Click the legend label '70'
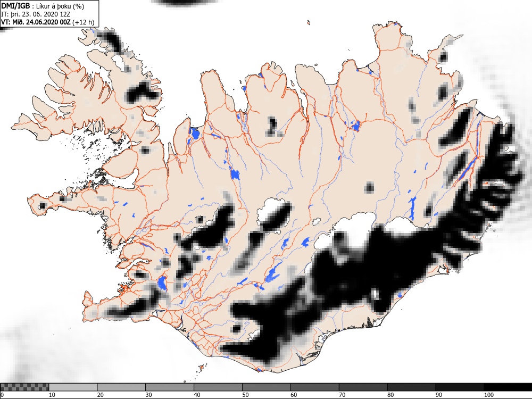Image resolution: width=532 pixels, height=399 pixels. pos(342,395)
